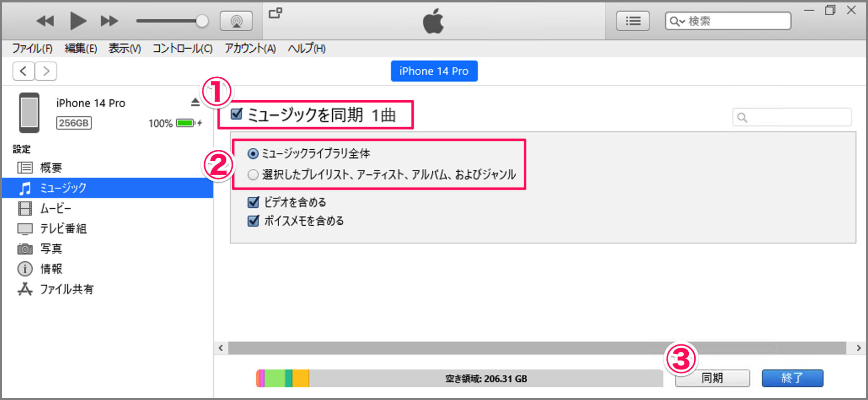Open the 情報 section in the sidebar
Image resolution: width=868 pixels, height=400 pixels.
pyautogui.click(x=25, y=269)
